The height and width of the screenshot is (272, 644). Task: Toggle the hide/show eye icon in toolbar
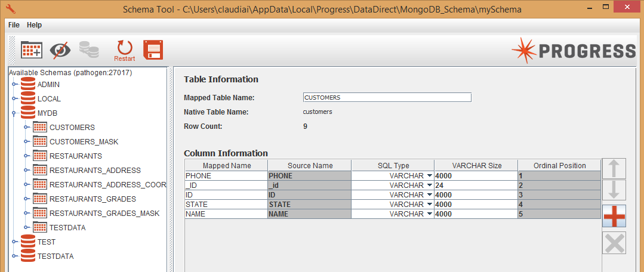coord(60,50)
